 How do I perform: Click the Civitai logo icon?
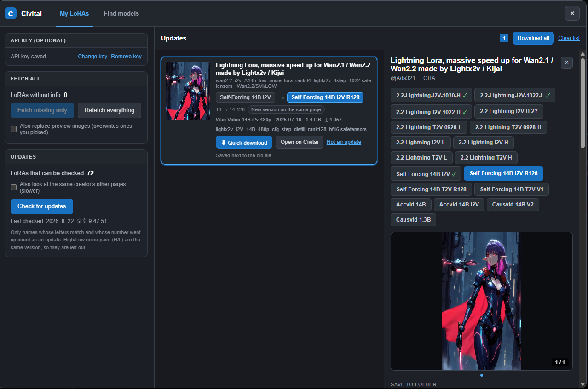tap(11, 13)
